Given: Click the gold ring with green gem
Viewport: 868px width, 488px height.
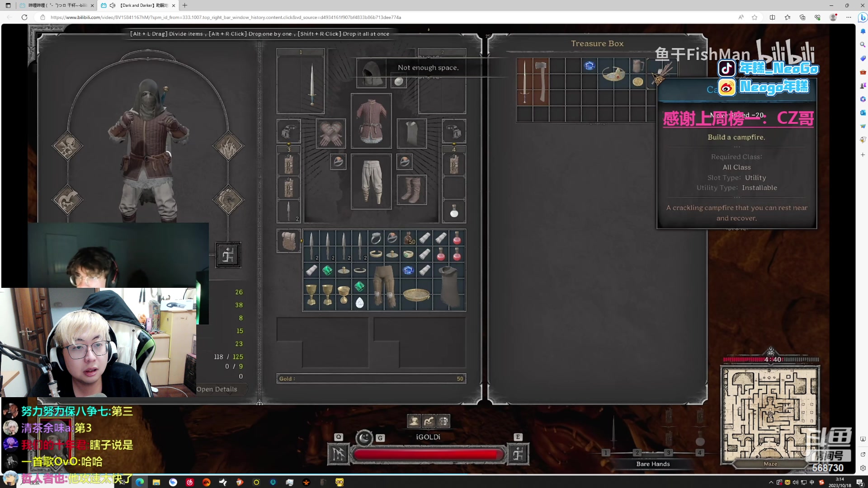Looking at the screenshot, I should coord(408,254).
